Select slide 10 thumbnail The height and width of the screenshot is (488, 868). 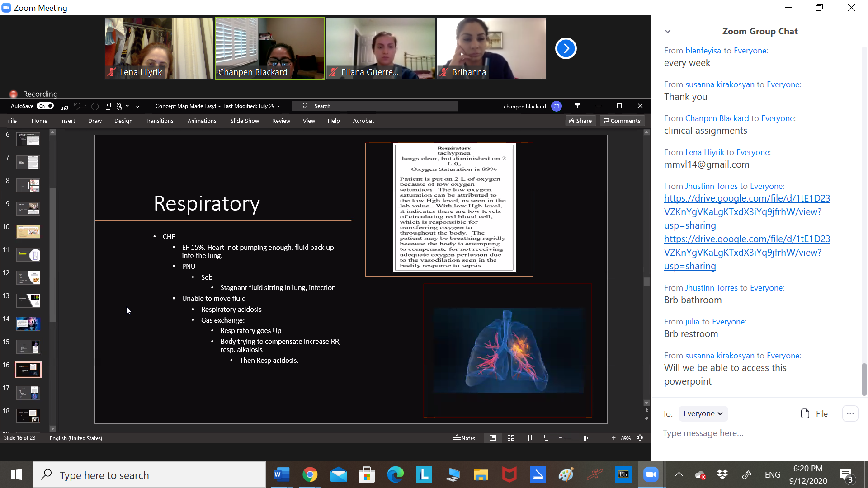[x=28, y=231]
